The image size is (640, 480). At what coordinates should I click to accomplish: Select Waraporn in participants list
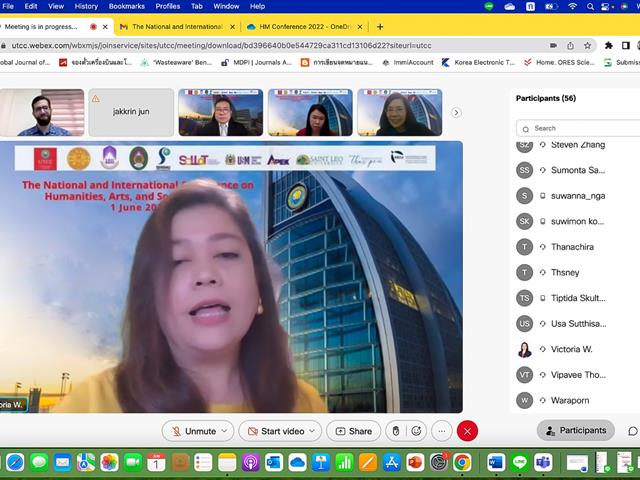(x=577, y=400)
